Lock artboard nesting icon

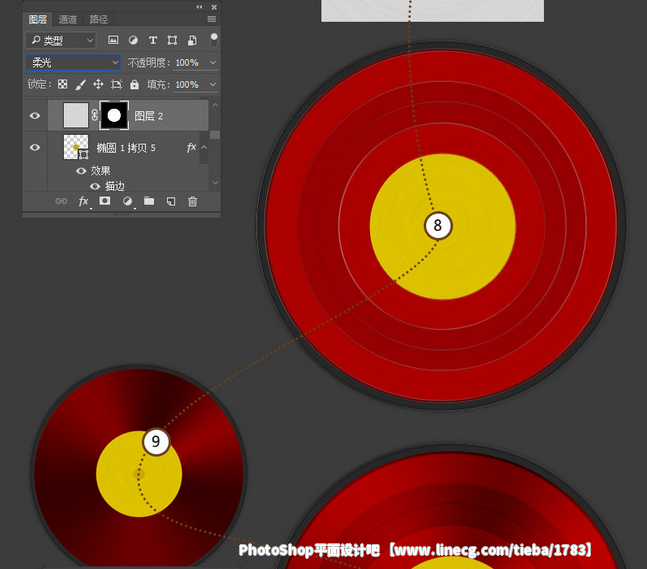pos(116,84)
